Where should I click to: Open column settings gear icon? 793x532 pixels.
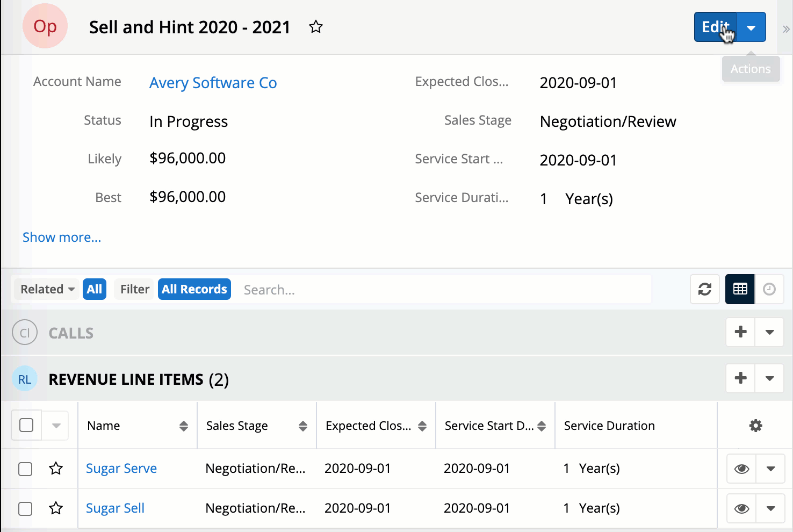click(755, 426)
